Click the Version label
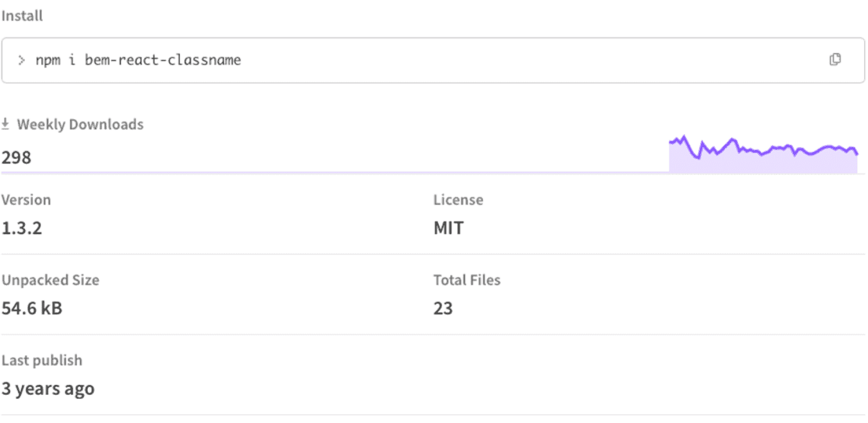 [x=26, y=200]
